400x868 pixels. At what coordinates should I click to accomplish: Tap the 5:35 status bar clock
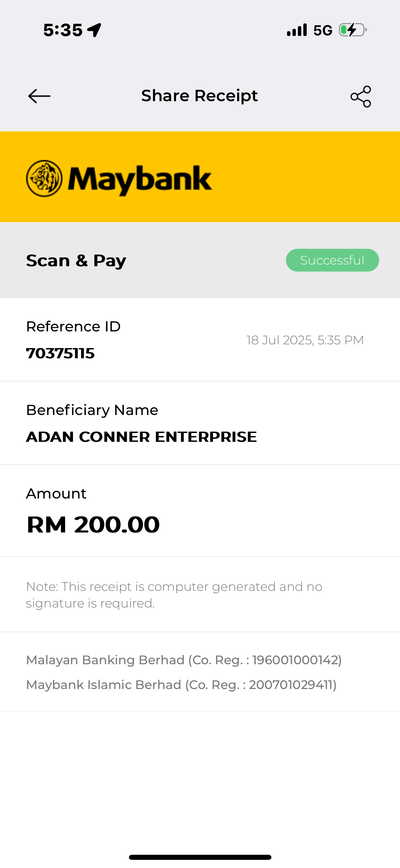coord(63,30)
